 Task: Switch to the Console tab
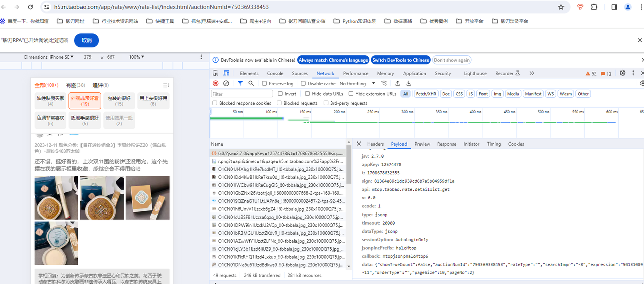click(275, 73)
